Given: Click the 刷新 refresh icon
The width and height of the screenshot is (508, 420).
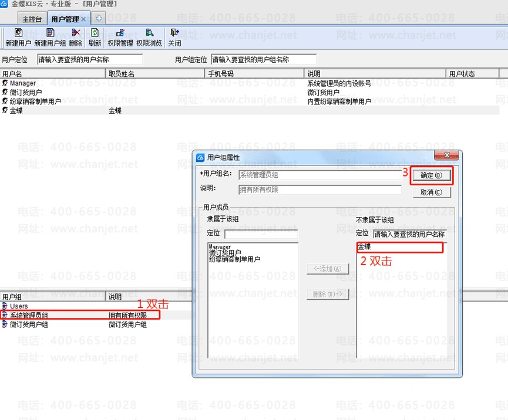Looking at the screenshot, I should tap(95, 33).
